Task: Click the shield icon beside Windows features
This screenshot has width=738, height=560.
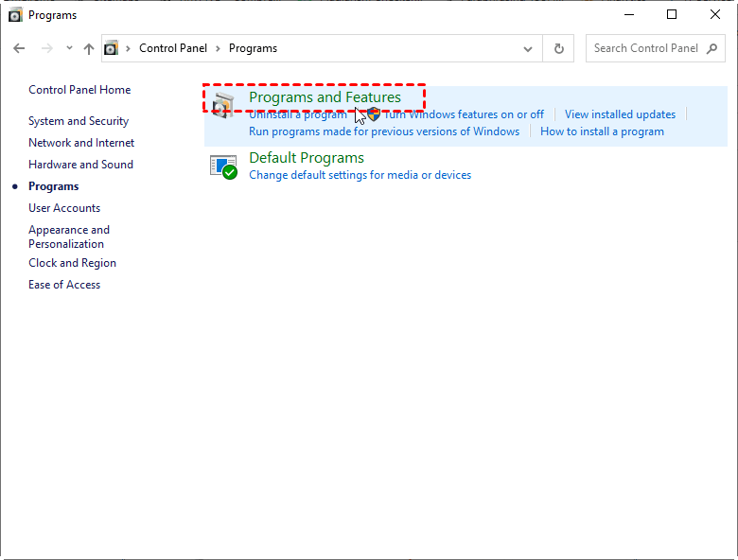Action: 373,114
